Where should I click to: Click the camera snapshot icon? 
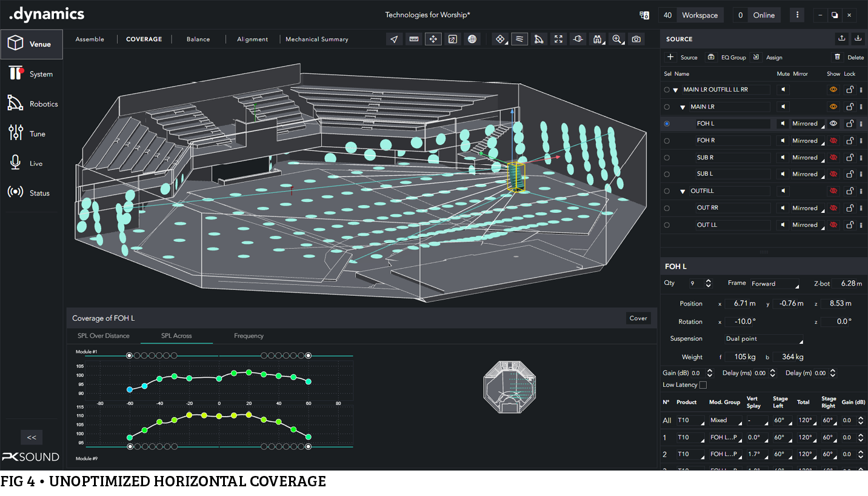636,39
